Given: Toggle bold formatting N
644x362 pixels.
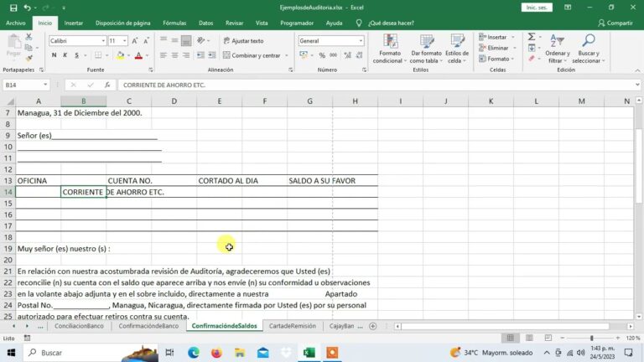Looking at the screenshot, I should click(54, 55).
